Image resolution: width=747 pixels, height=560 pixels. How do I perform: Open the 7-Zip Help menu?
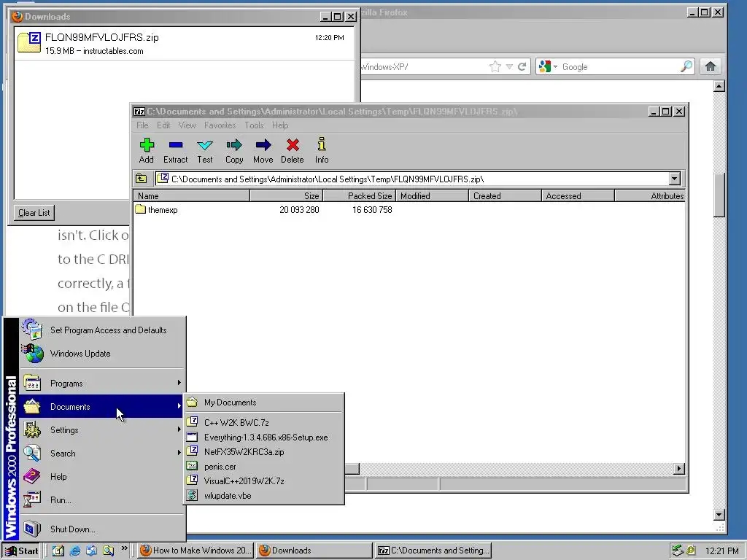coord(280,125)
